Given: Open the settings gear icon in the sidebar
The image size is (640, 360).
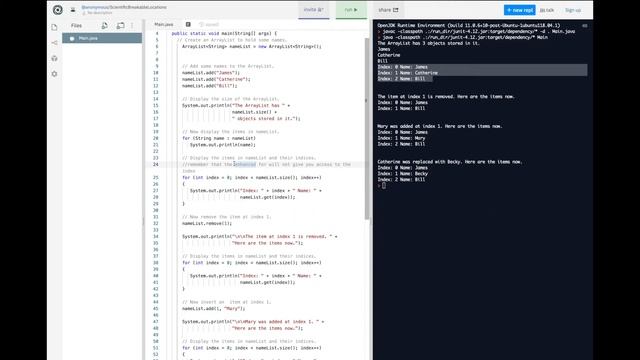Looking at the screenshot, I should (x=54, y=74).
